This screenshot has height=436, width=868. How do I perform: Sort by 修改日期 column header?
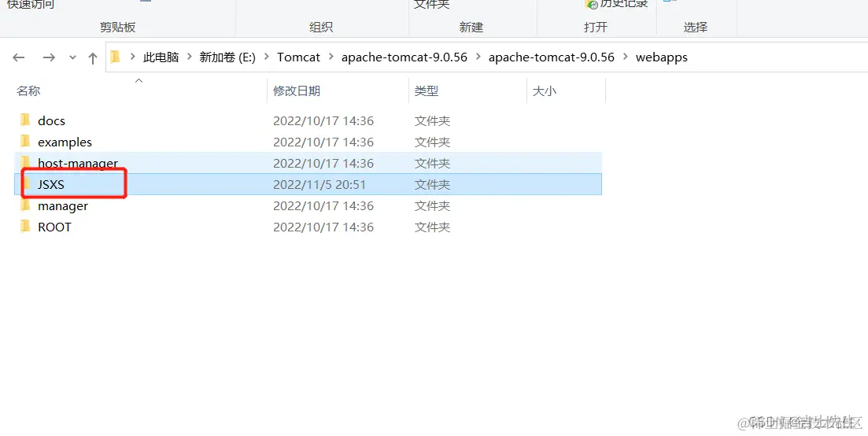pyautogui.click(x=297, y=91)
